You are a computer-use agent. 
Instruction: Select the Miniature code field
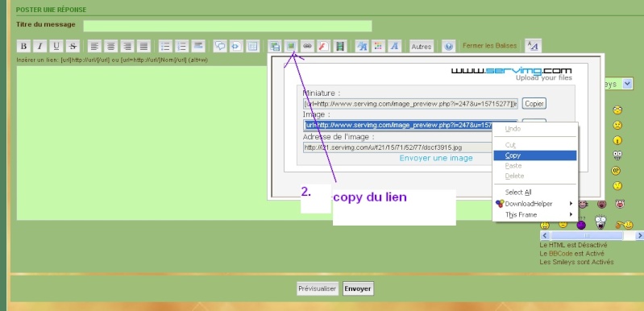pos(411,104)
